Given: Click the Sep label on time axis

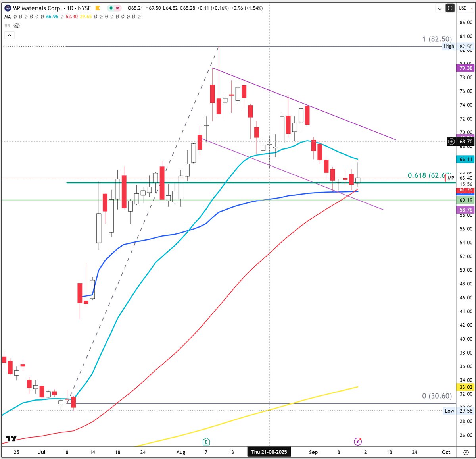Looking at the screenshot, I should coord(313,452).
